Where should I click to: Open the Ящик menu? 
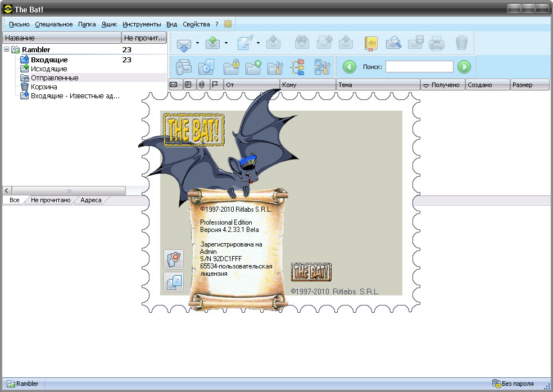coord(109,24)
